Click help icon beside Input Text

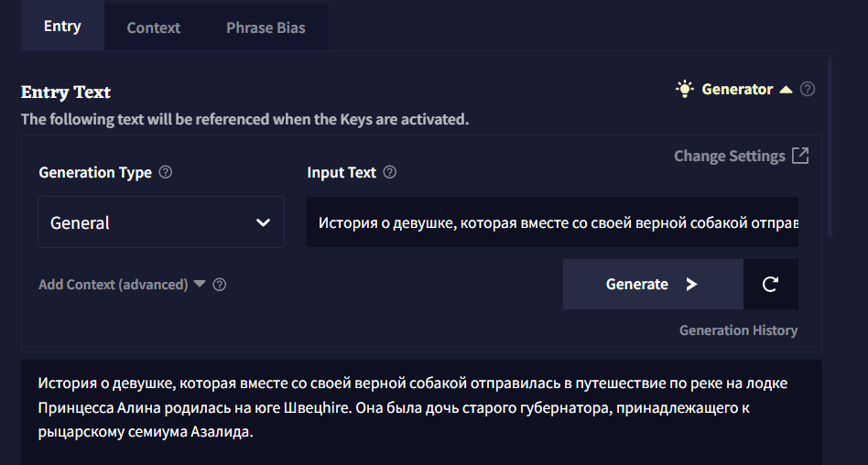point(390,172)
